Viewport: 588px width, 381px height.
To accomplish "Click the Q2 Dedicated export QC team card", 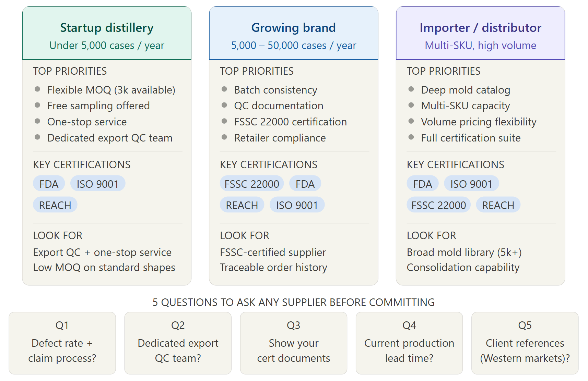I will click(178, 343).
